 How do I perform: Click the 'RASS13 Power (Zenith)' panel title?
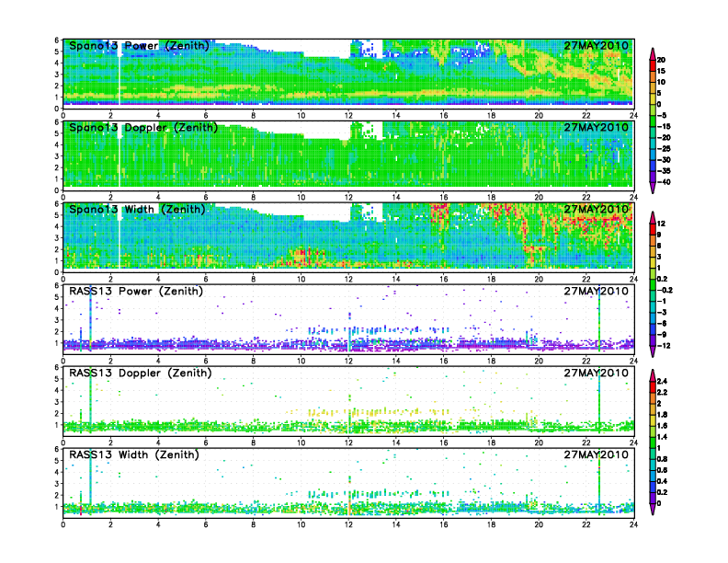(136, 291)
